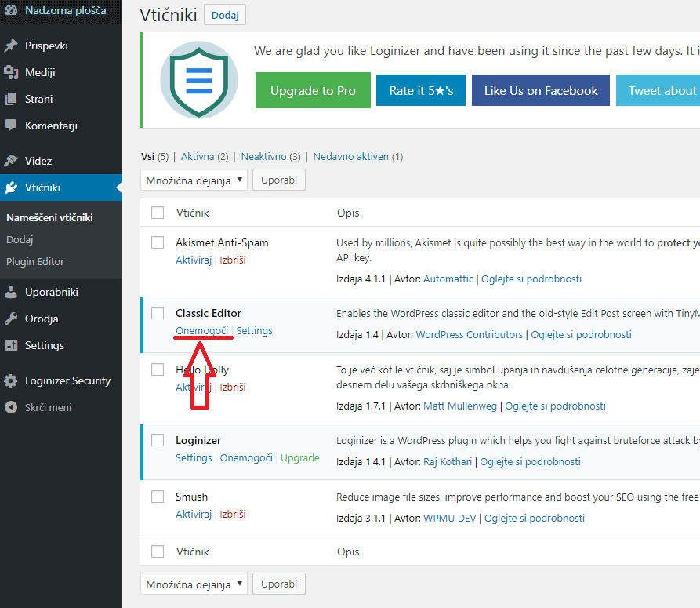Click Izbriši under Smush

(233, 514)
